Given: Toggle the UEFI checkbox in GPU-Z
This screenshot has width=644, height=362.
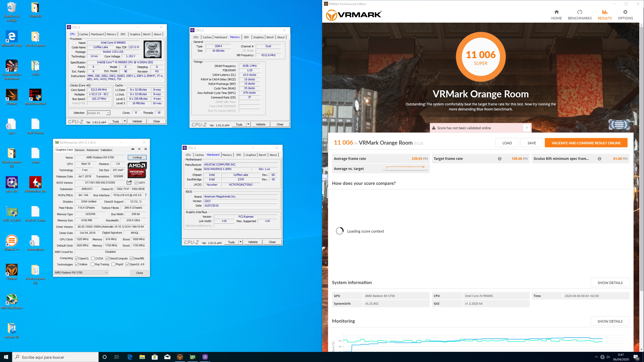Looking at the screenshot, I should point(136,183).
